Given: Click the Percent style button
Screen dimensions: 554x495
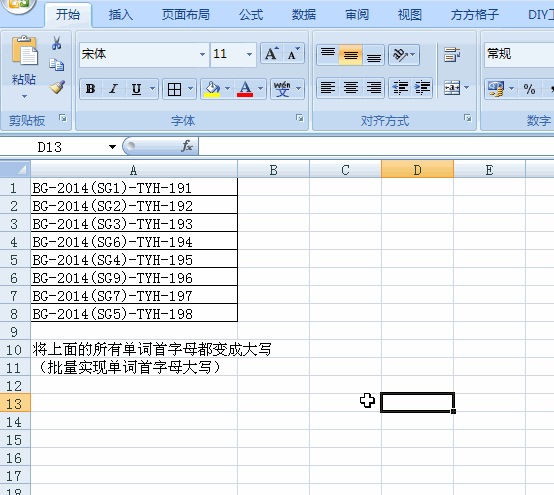Looking at the screenshot, I should click(529, 89).
